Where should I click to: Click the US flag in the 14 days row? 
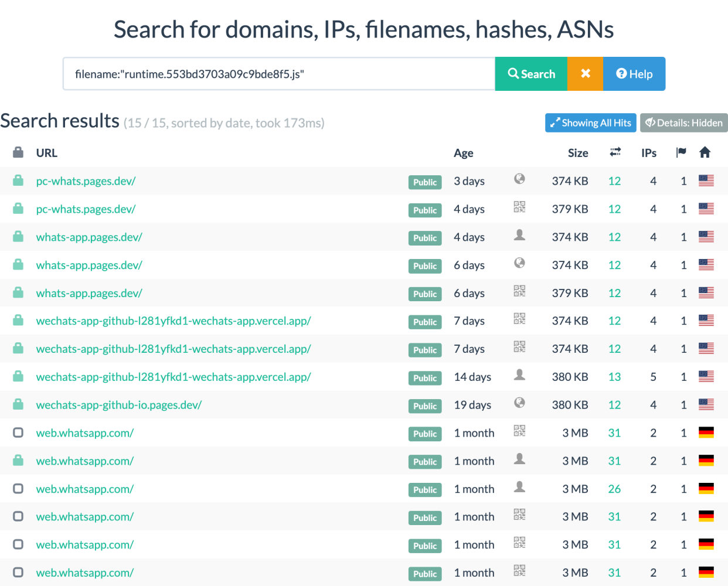706,376
